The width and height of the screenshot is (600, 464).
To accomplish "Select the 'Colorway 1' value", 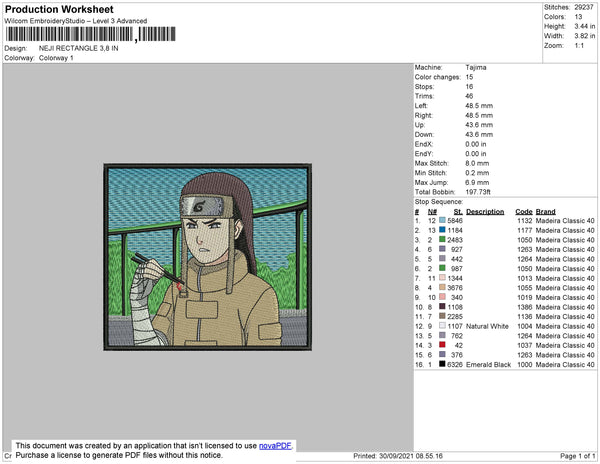I will 56,58.
